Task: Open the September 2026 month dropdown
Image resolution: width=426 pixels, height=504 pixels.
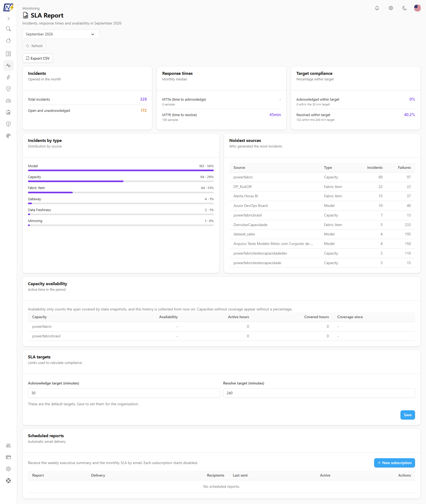Action: pyautogui.click(x=61, y=34)
